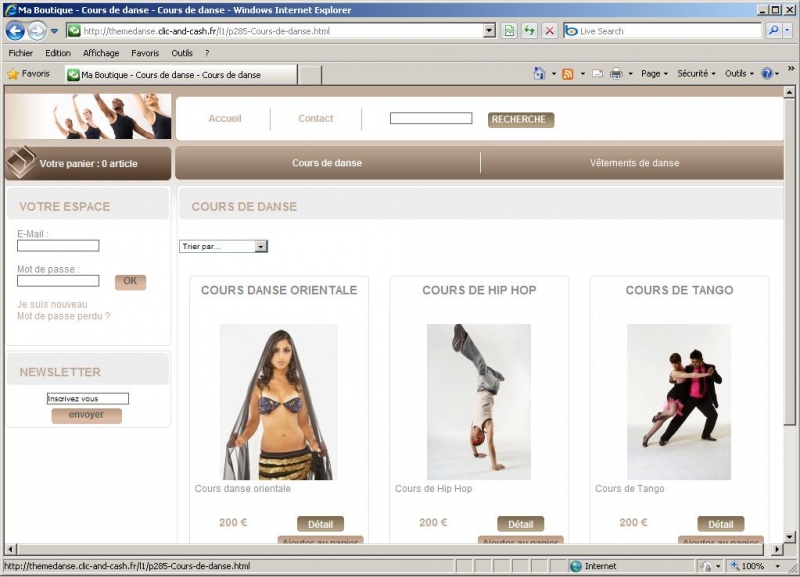
Task: Click the vertical scrollbar up arrow
Action: tap(789, 92)
